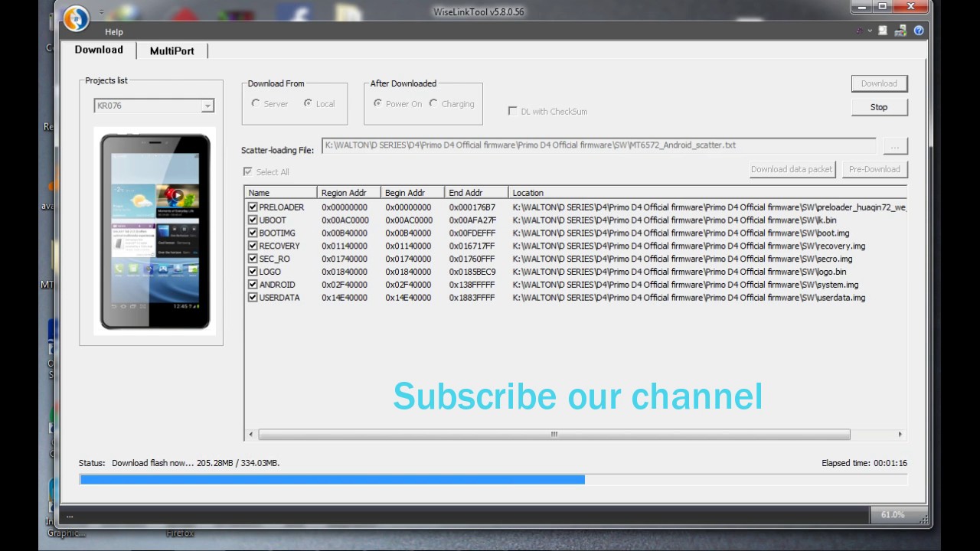Click the End Addr column header
This screenshot has width=980, height=551.
(x=476, y=193)
